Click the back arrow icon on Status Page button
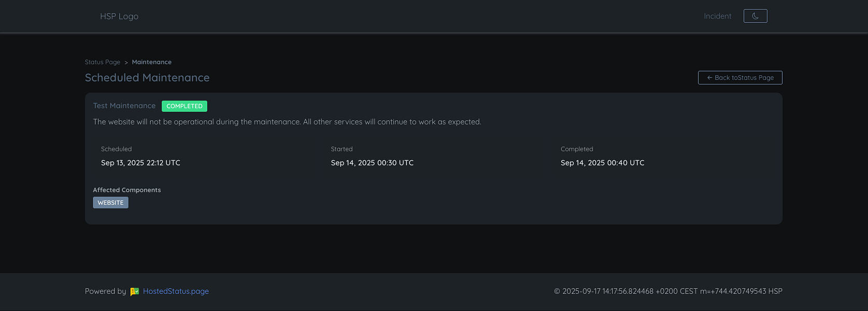 (709, 77)
